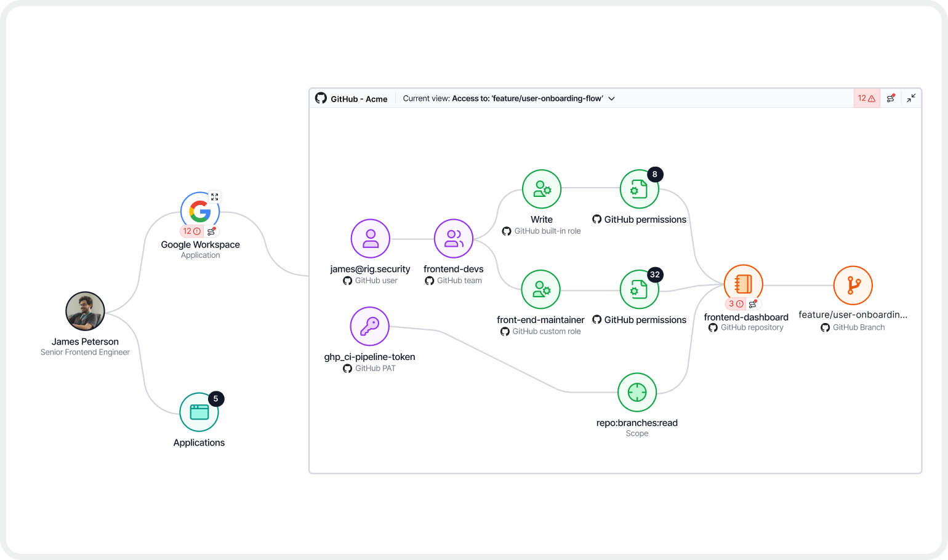Click access path icon beside Google Workspace badge
This screenshot has height=560, width=948.
tap(212, 231)
